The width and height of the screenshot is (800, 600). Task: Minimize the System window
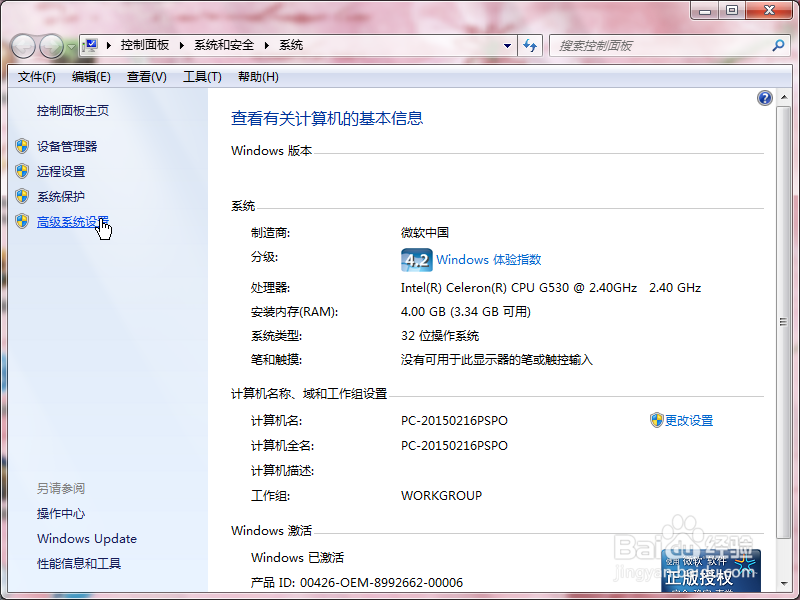pos(705,10)
